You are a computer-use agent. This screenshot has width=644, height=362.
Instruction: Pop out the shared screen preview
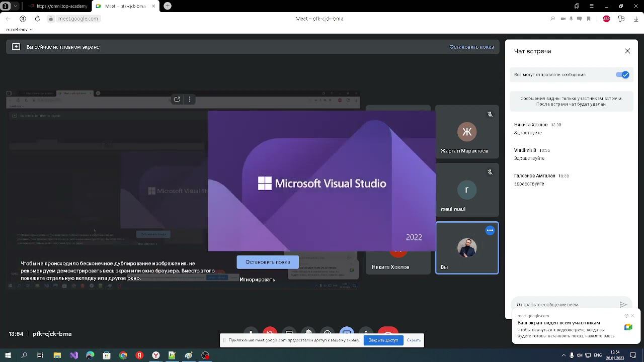[x=177, y=99]
